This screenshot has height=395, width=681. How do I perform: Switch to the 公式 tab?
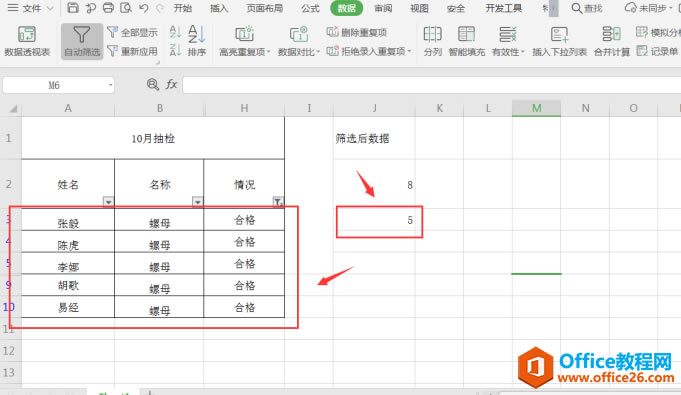310,8
